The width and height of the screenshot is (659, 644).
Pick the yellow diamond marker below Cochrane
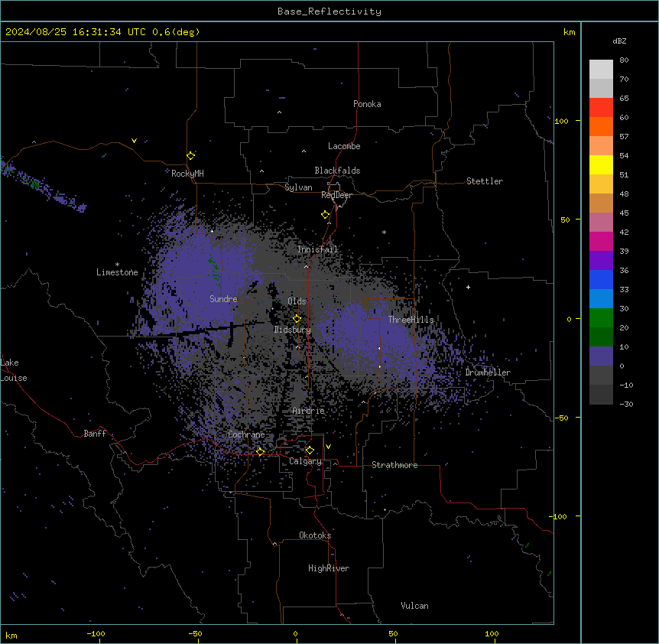click(x=261, y=452)
